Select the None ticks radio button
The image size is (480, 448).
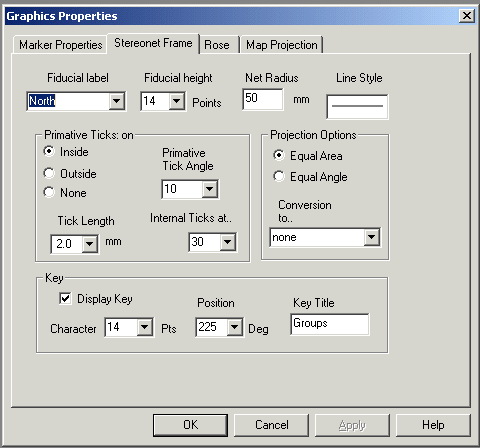(49, 192)
